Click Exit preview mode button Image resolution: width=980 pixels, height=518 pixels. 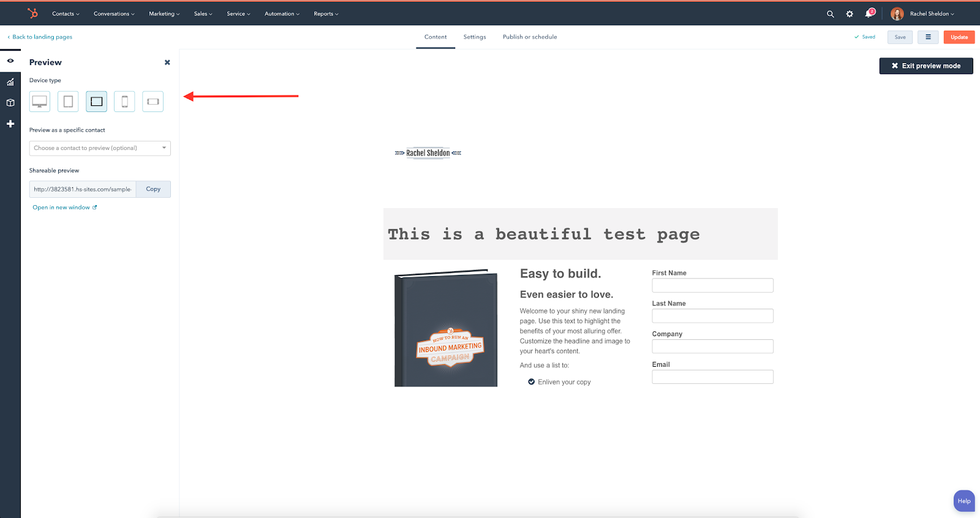tap(925, 66)
